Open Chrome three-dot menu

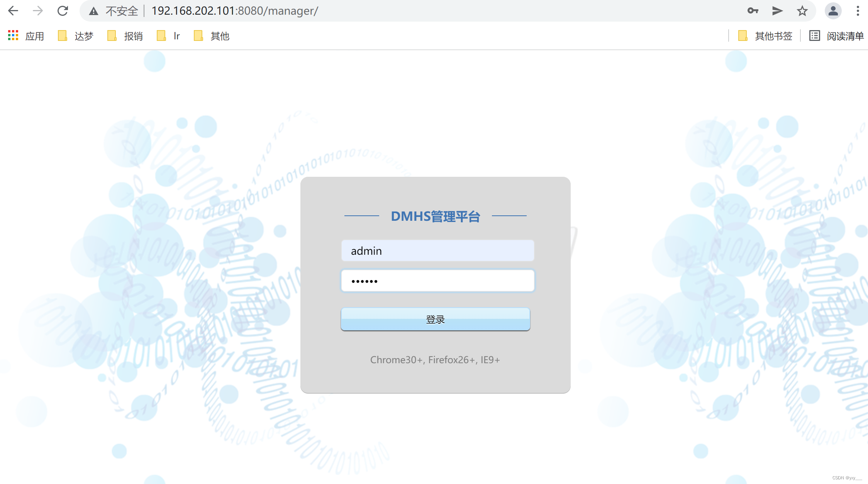point(858,11)
